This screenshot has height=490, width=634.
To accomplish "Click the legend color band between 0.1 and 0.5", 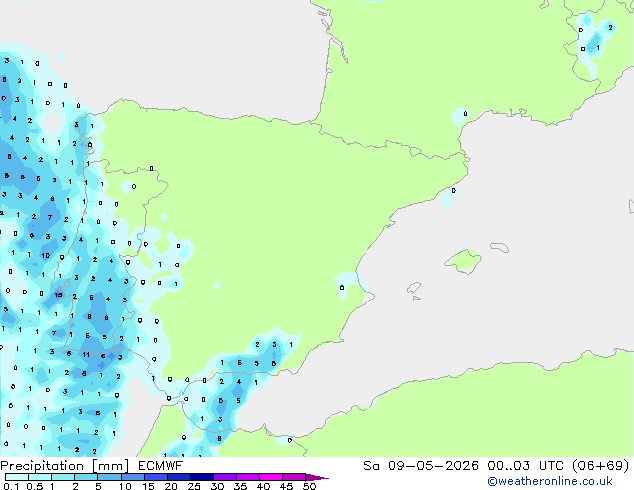I will [17, 477].
